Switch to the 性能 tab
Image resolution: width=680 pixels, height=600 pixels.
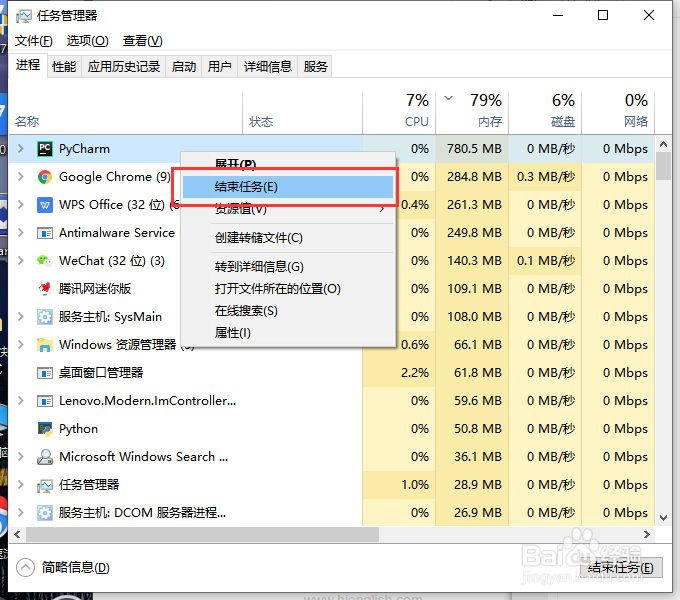pos(64,67)
